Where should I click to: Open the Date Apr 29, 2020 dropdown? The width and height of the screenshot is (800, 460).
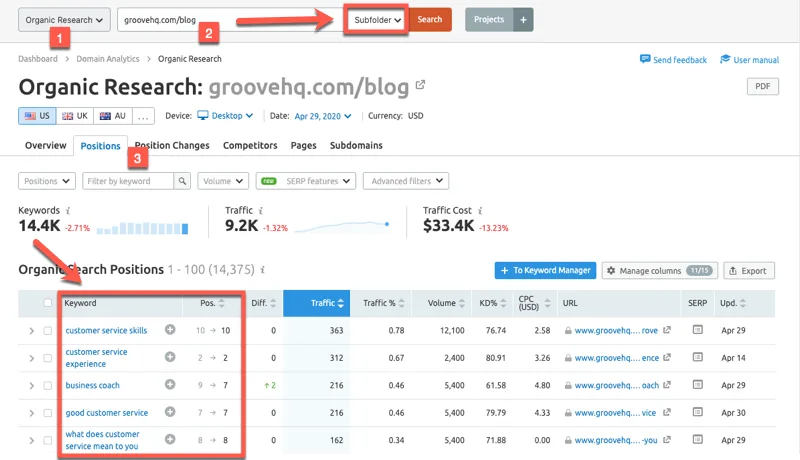pos(323,116)
